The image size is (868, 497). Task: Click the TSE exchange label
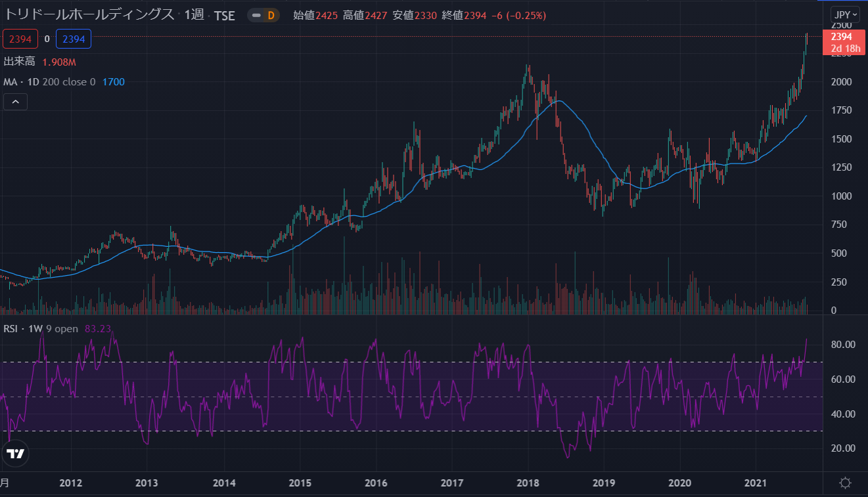click(x=224, y=16)
